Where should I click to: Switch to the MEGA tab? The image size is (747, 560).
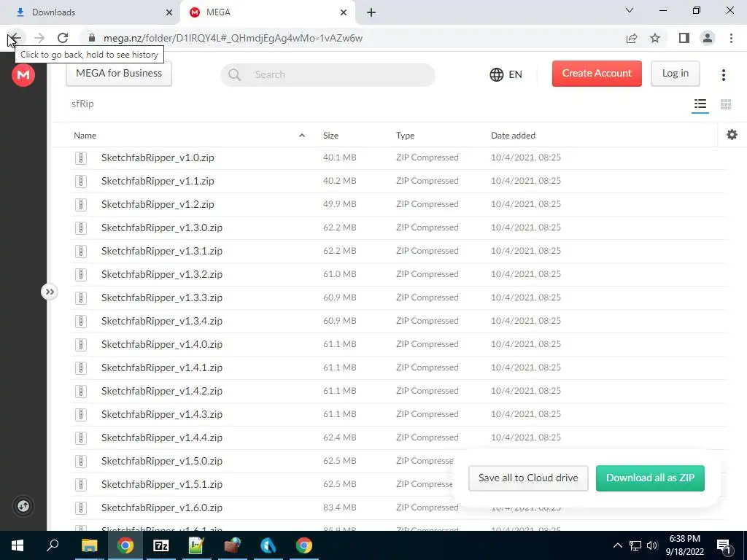click(x=267, y=12)
